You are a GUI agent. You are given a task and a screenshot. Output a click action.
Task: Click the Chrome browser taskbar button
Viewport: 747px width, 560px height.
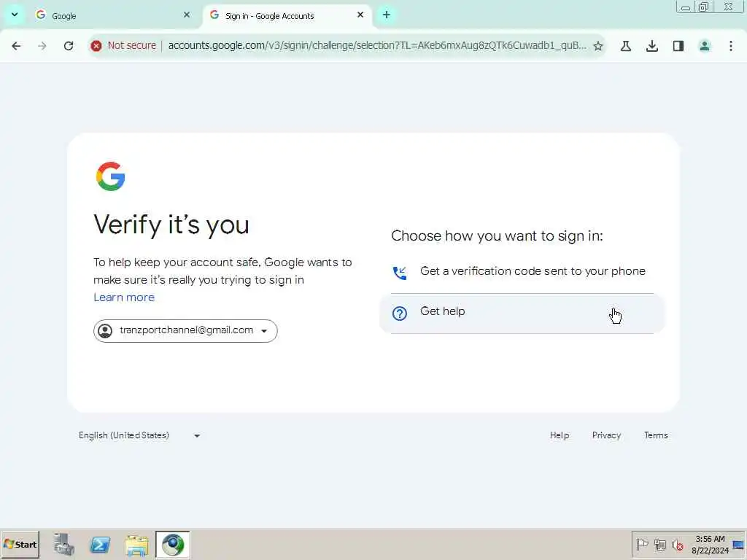[172, 545]
